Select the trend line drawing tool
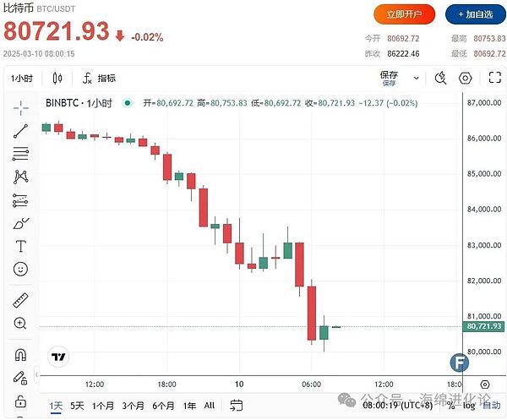Viewport: 507px width, 420px height. point(20,131)
